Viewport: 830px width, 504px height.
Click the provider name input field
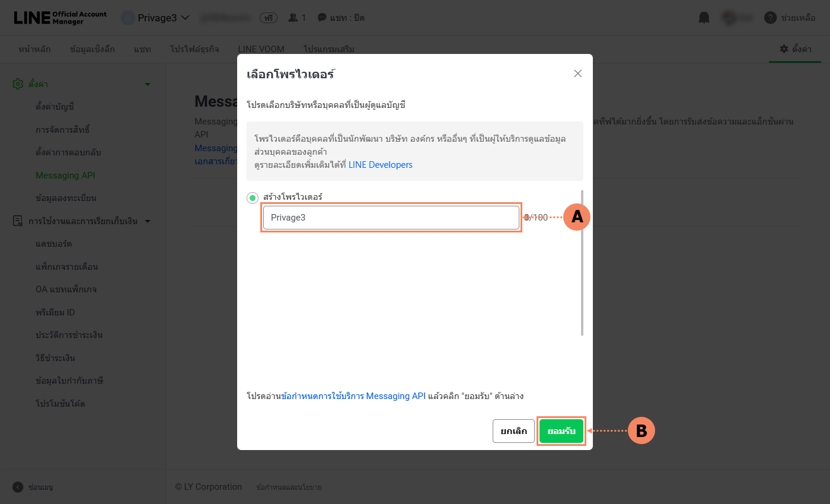(391, 218)
